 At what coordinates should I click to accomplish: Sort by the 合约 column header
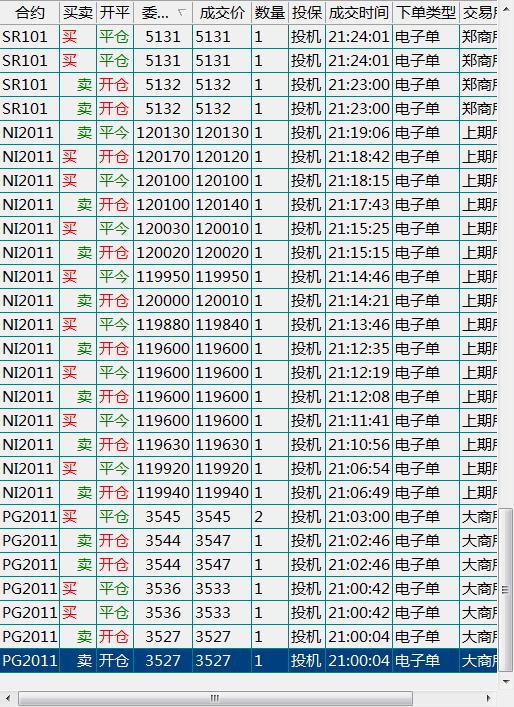(29, 13)
